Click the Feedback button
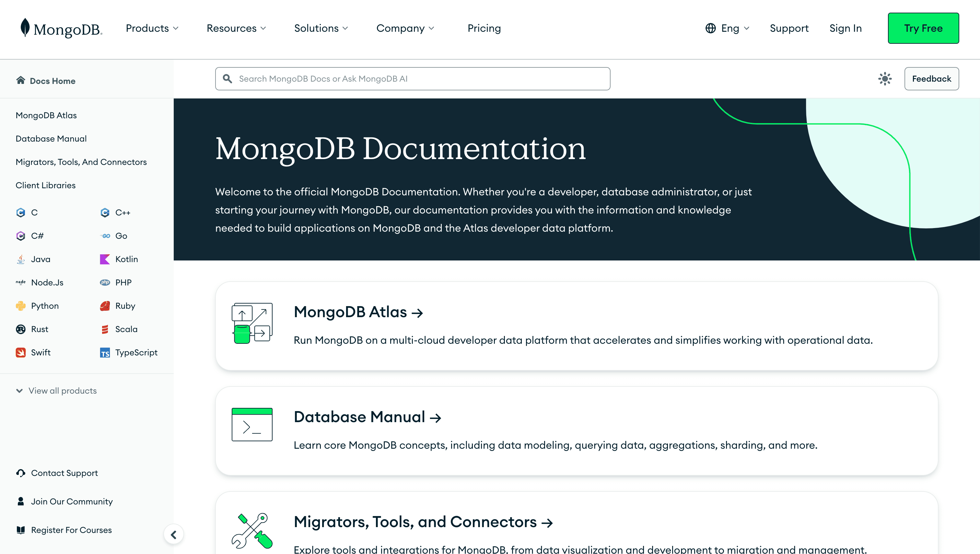980x554 pixels. (931, 78)
